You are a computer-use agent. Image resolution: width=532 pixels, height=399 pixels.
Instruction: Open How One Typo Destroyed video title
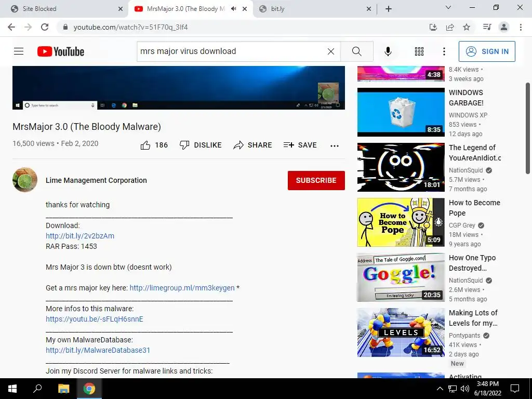[x=472, y=263]
